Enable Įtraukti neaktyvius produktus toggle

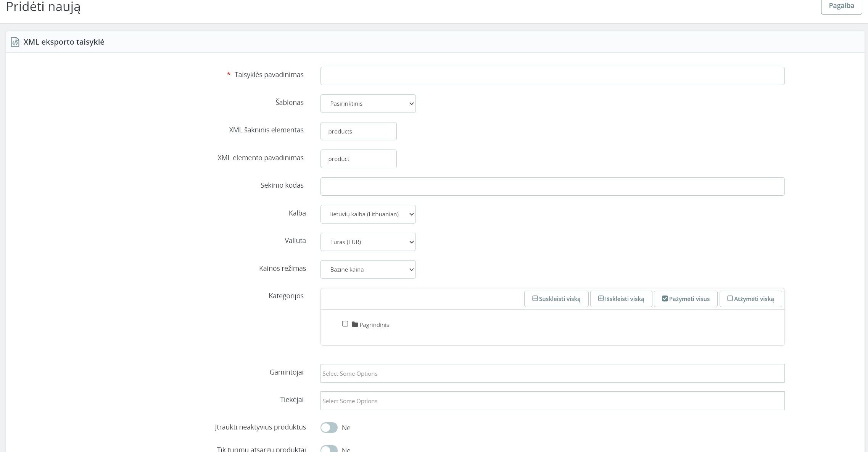click(x=329, y=428)
